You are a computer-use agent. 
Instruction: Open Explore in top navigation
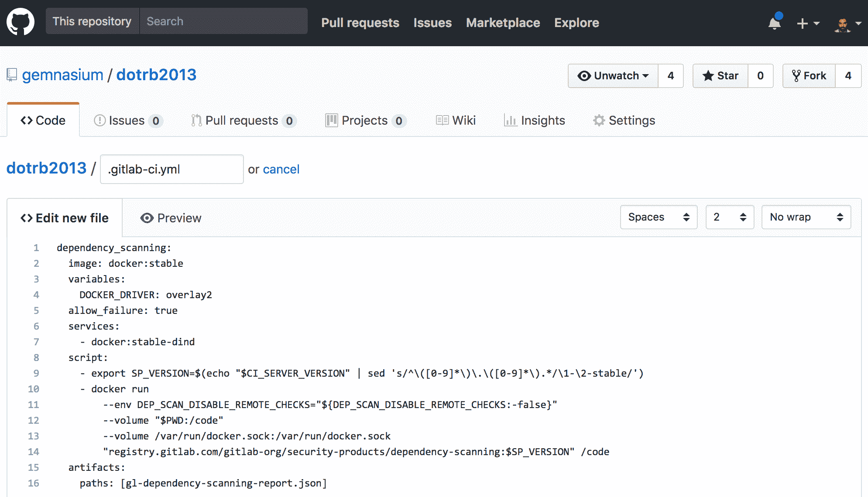[576, 23]
